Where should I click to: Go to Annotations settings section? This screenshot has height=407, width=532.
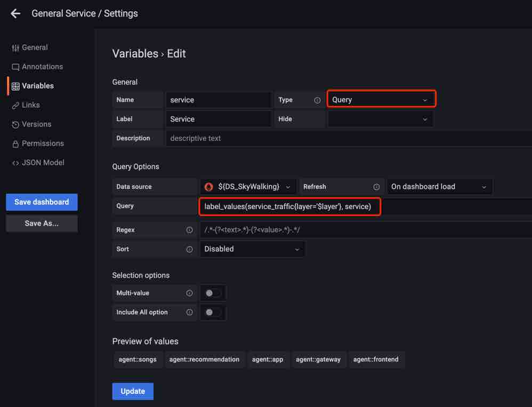coord(42,67)
